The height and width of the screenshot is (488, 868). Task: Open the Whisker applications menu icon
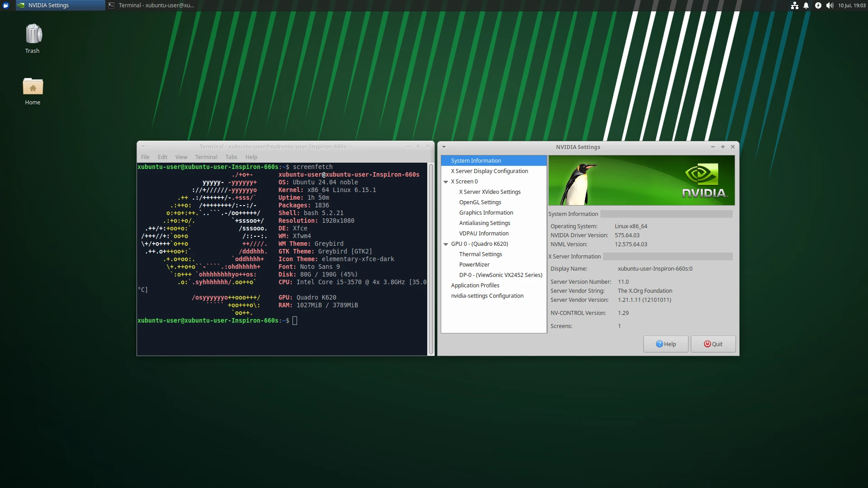6,5
